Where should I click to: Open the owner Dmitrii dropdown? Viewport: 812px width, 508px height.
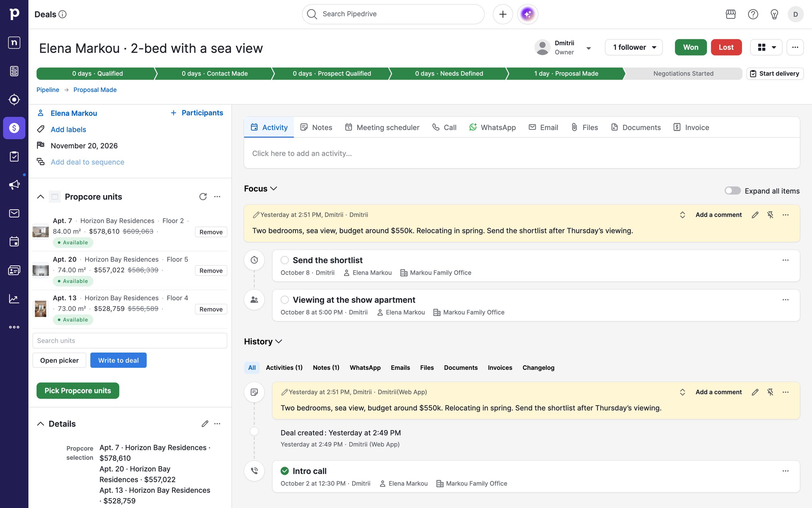(589, 48)
